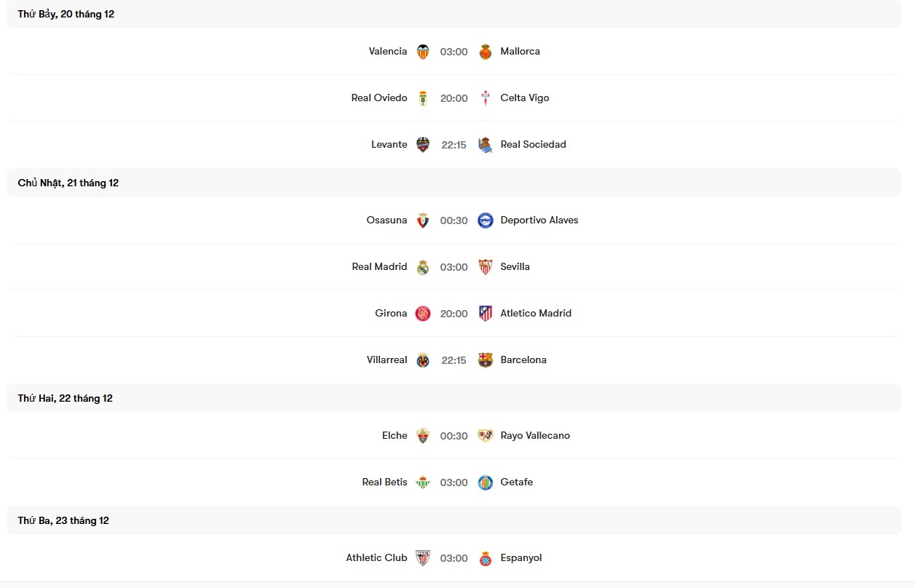Click the Deportivo Alaves crest icon

486,220
